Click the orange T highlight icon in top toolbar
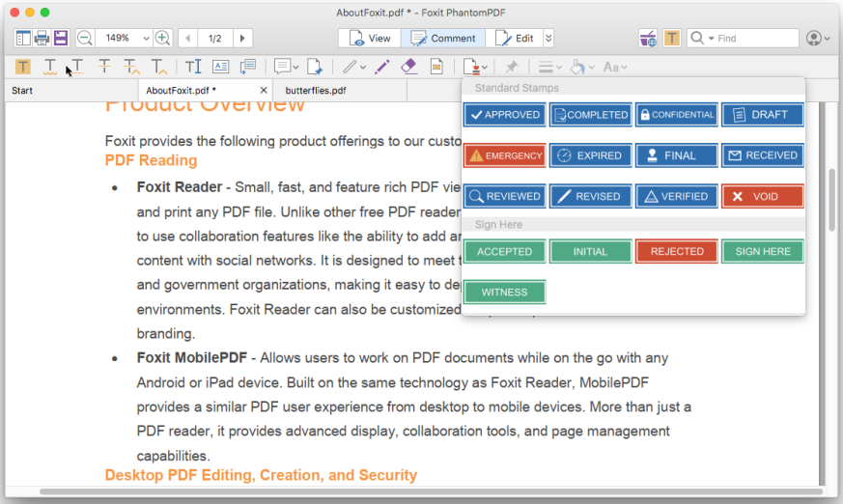 click(672, 39)
